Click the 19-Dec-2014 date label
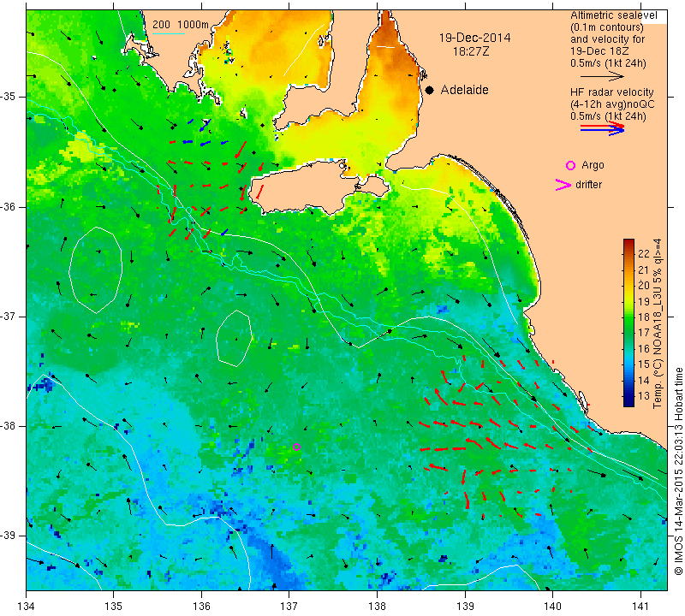Viewport: 685px width, 616px height. (x=474, y=38)
